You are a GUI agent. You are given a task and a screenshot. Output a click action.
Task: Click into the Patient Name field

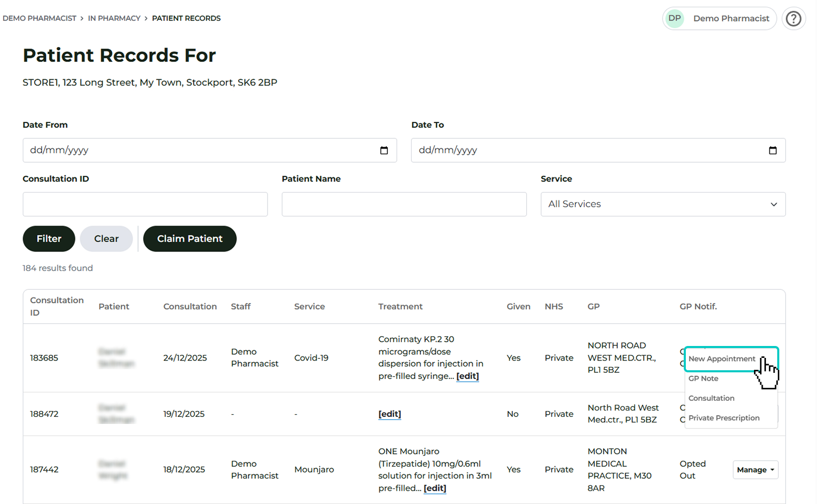[404, 204]
